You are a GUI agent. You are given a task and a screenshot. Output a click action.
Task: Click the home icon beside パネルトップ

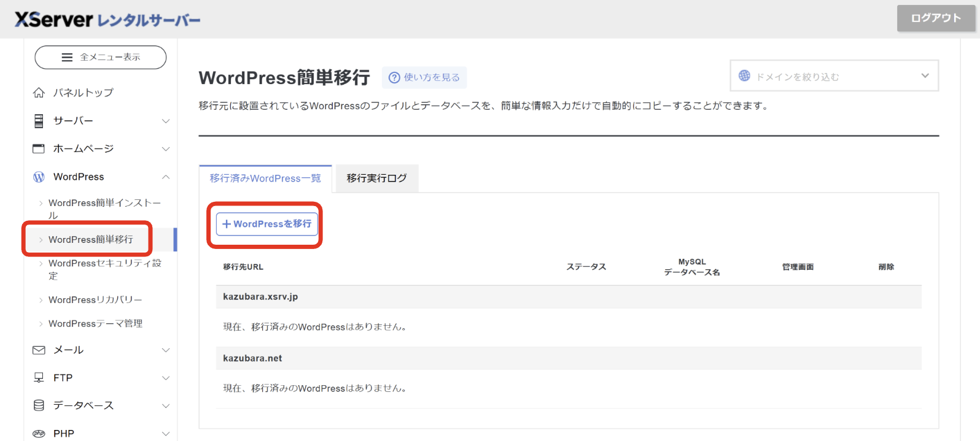click(39, 93)
